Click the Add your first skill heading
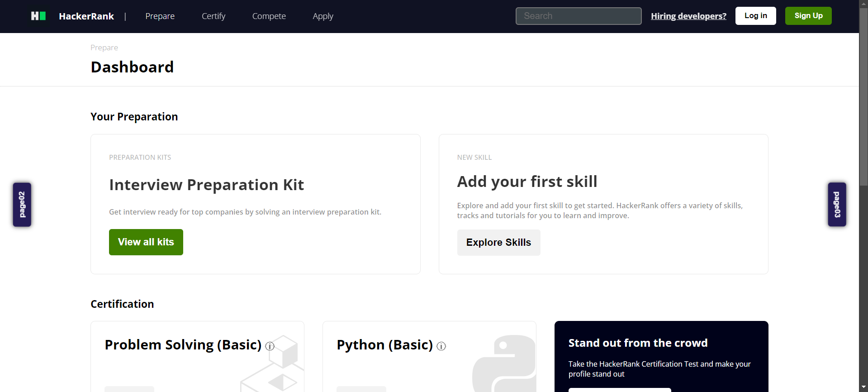 pos(527,182)
